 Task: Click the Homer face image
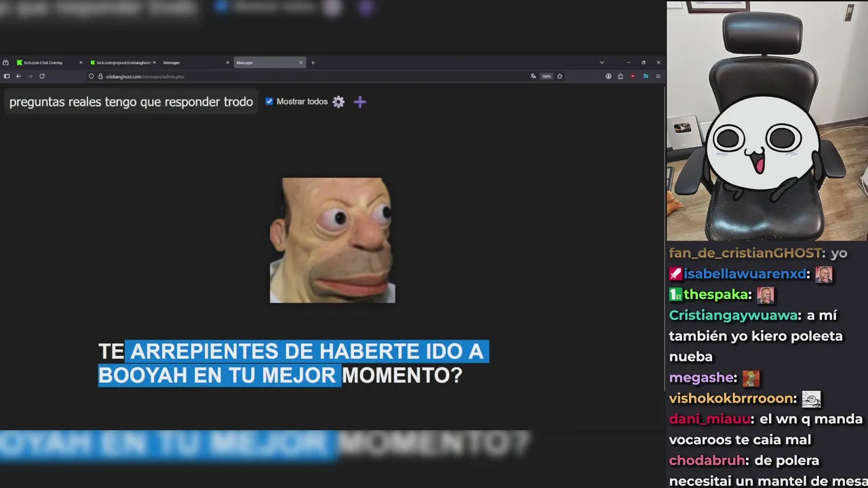332,240
